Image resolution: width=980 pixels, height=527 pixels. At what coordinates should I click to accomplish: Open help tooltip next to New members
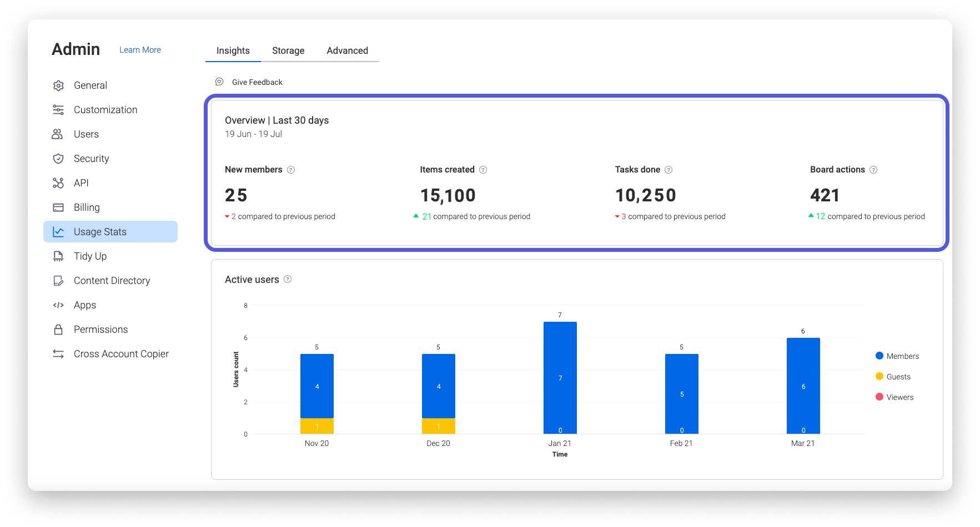point(291,170)
